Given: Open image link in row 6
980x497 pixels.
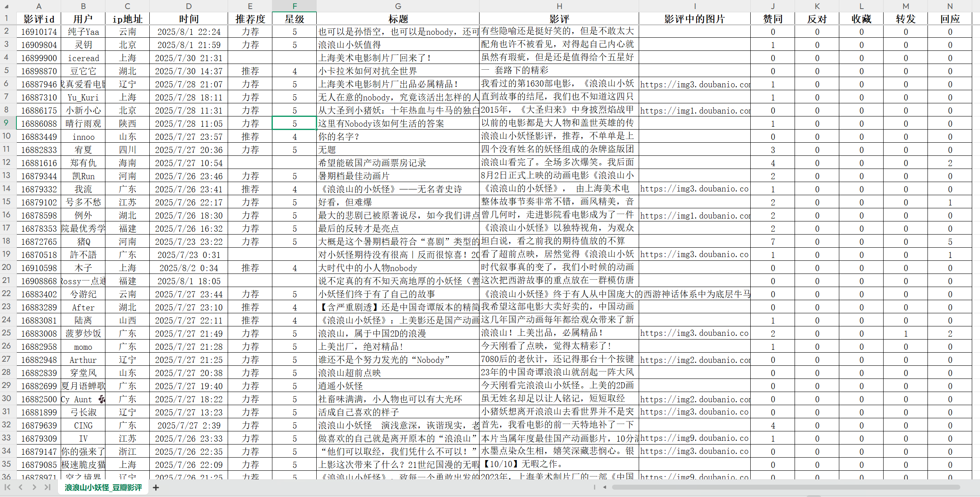Looking at the screenshot, I should tap(695, 84).
